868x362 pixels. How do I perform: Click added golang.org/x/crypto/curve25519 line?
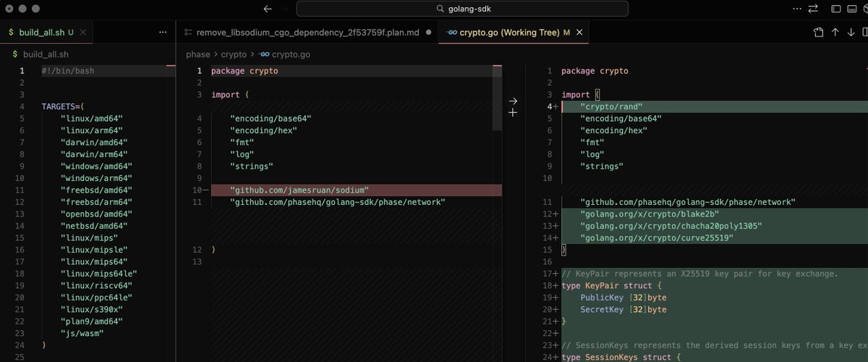[715, 237]
